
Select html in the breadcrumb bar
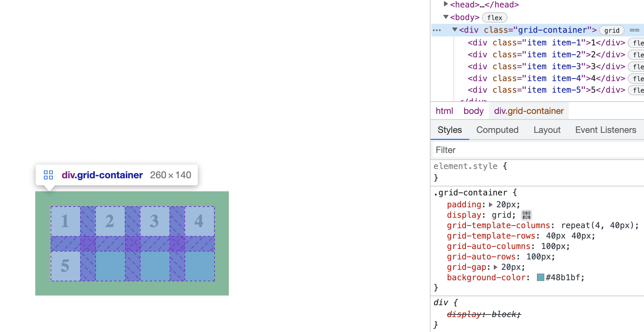(444, 111)
